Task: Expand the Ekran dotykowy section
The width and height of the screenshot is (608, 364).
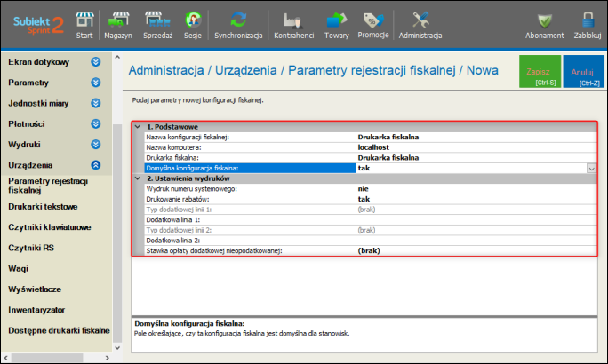Action: (96, 62)
